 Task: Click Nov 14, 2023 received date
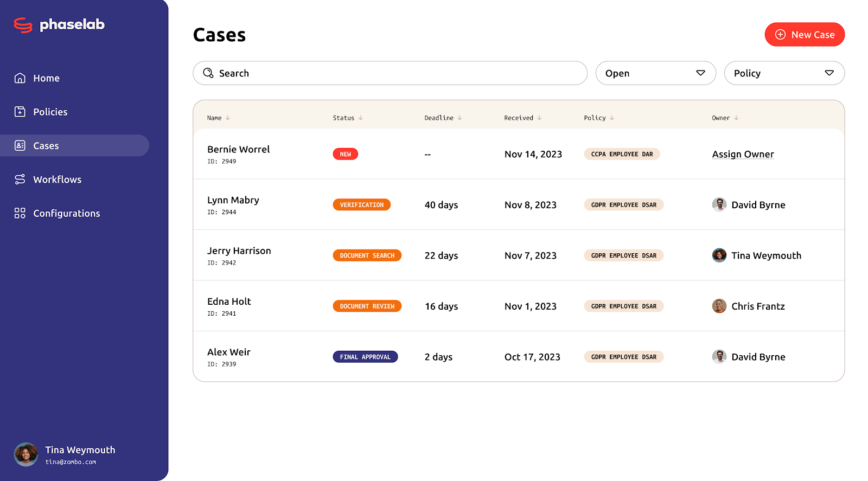coord(533,154)
